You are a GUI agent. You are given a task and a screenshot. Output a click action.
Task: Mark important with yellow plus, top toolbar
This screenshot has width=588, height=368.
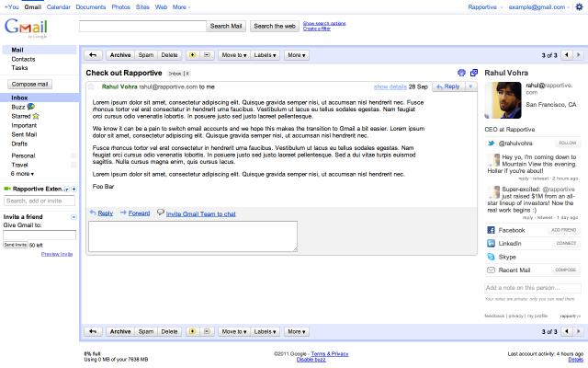(192, 55)
